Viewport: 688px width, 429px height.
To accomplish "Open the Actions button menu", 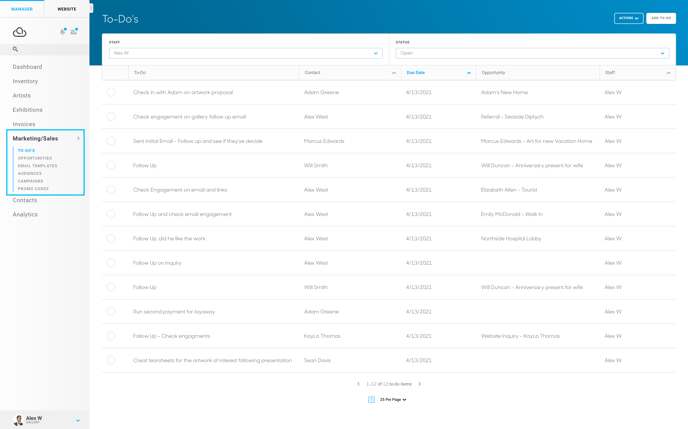I will click(629, 18).
